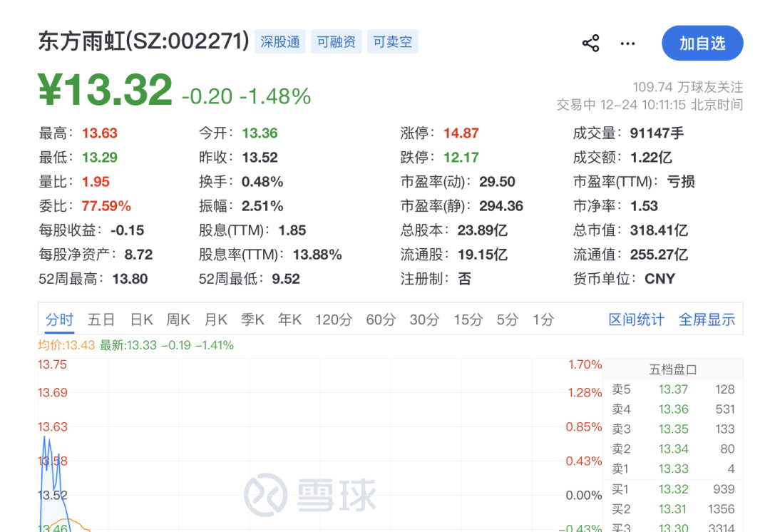This screenshot has height=532, width=770.
Task: Open the 区间统计 link
Action: (x=637, y=319)
